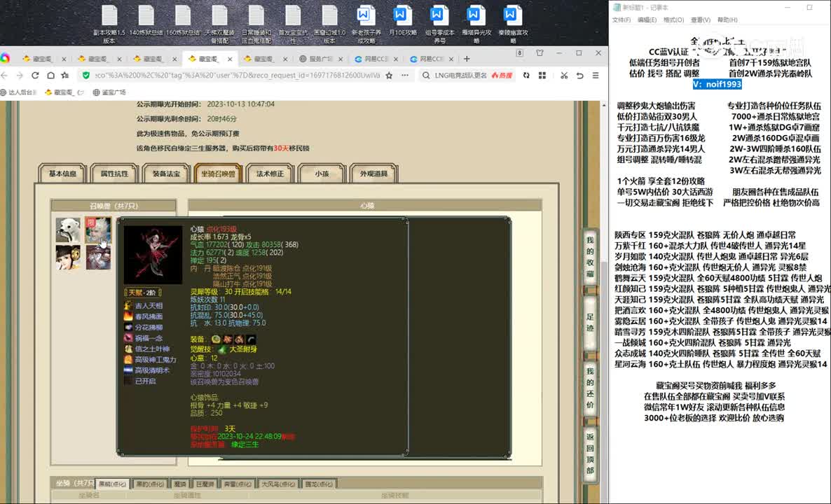Bookmark this page with the address bar star
The height and width of the screenshot is (504, 831).
tap(389, 75)
